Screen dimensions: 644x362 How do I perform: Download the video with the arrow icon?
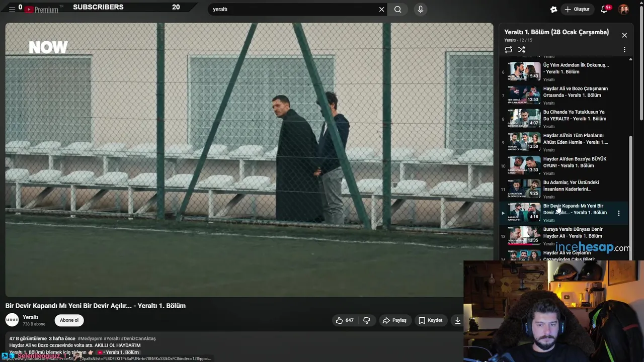pos(457,320)
